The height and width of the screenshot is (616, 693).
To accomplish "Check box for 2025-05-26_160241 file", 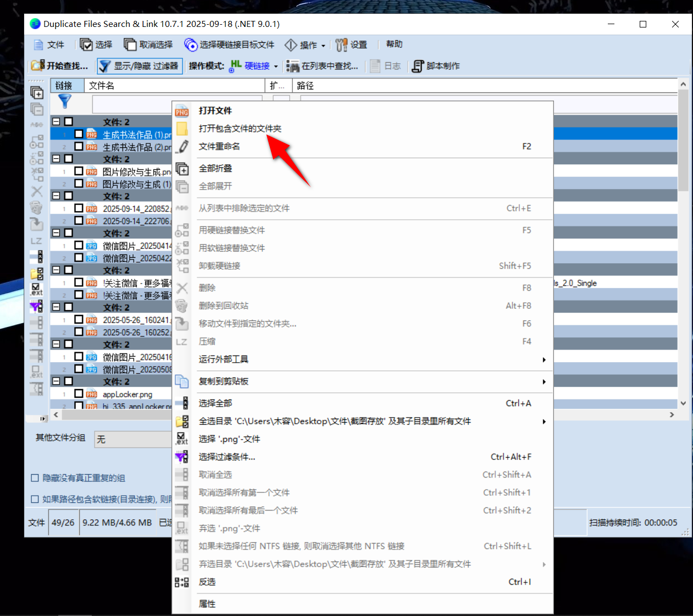I will (x=79, y=319).
